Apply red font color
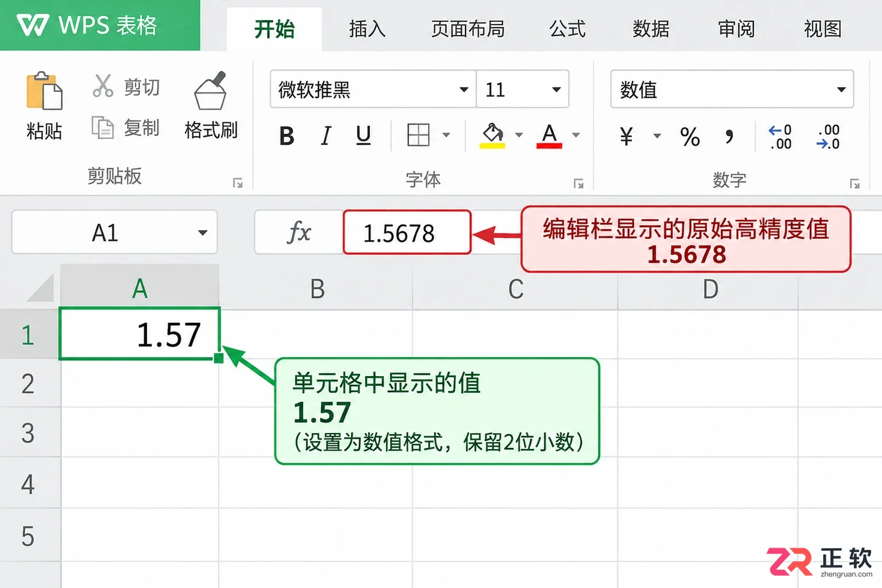The image size is (882, 588). click(x=549, y=135)
